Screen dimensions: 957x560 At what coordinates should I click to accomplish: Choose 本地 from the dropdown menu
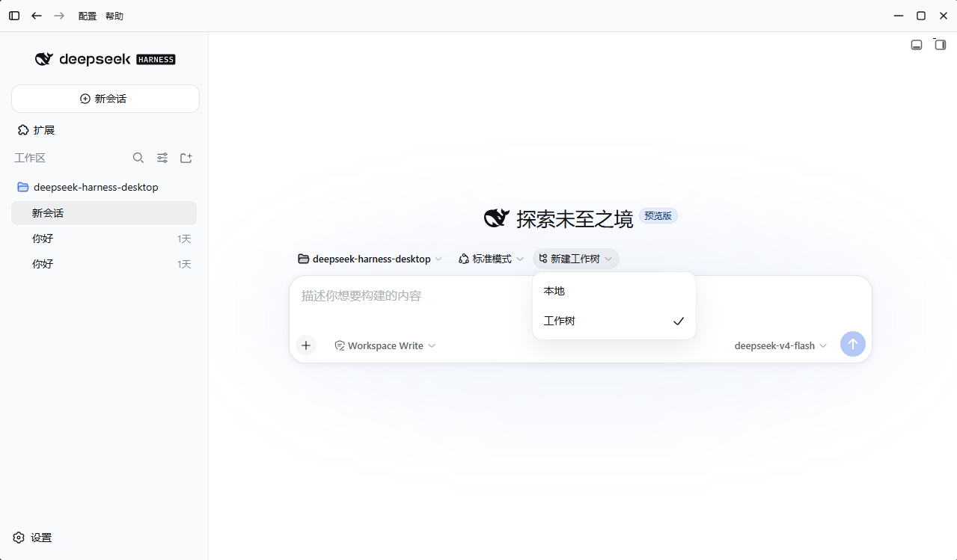(x=614, y=291)
